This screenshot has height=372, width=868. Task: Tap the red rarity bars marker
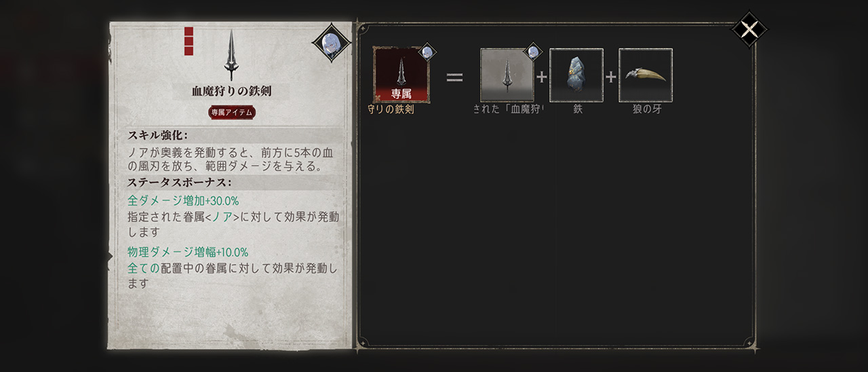point(189,41)
